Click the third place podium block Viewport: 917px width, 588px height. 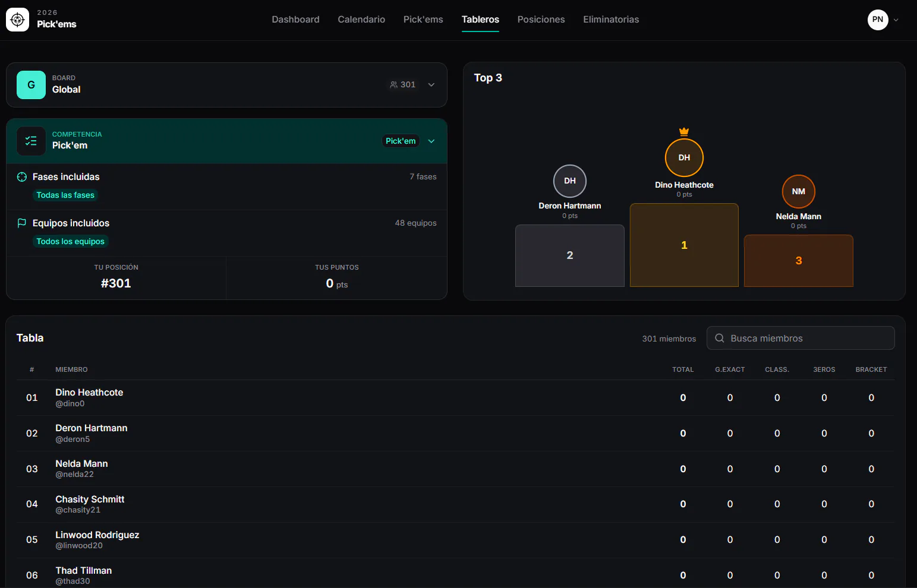click(x=799, y=261)
